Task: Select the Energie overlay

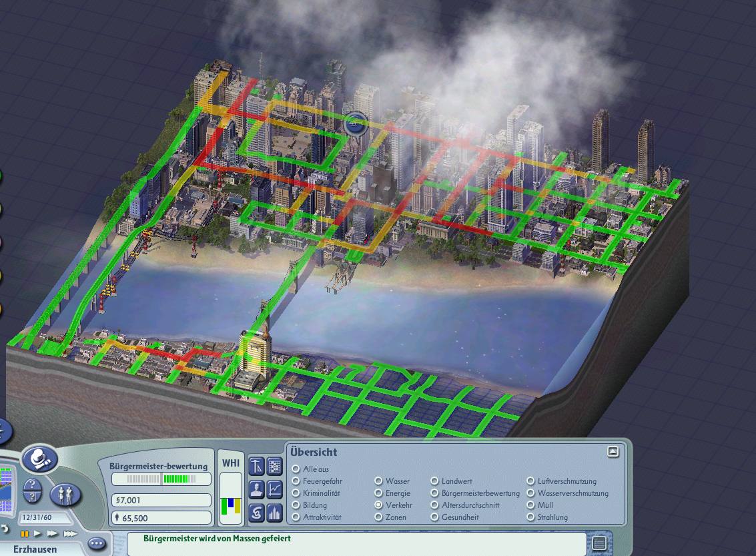Action: [x=378, y=493]
